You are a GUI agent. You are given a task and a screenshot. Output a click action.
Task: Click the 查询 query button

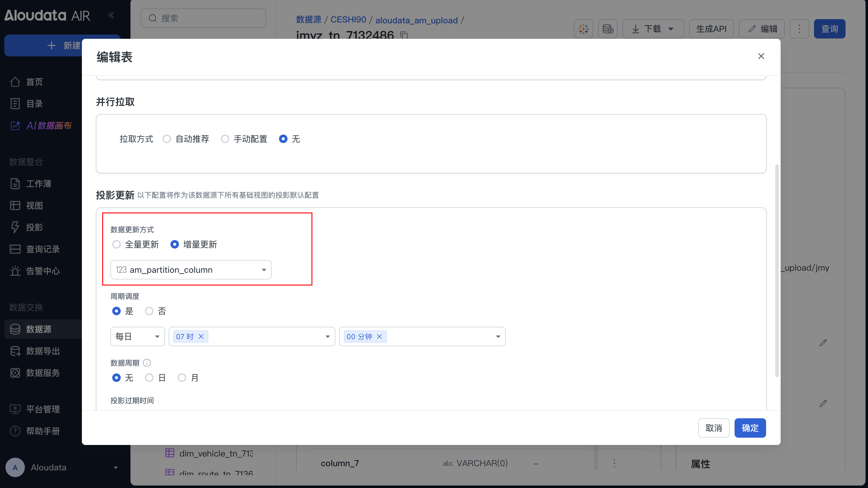pyautogui.click(x=829, y=29)
